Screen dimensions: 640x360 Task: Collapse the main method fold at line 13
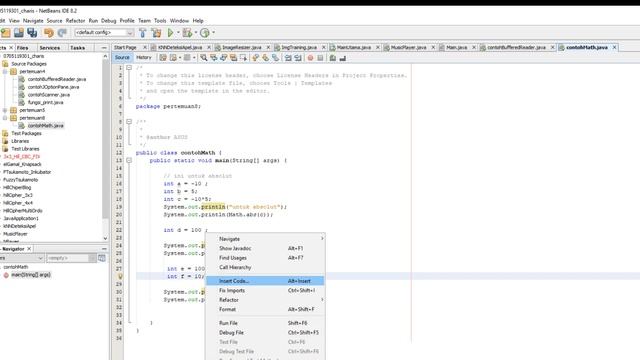click(129, 160)
